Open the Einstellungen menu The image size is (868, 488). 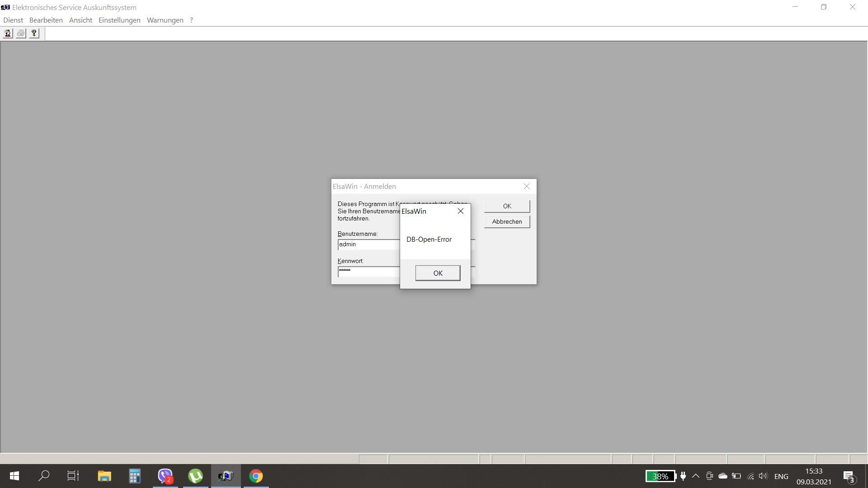click(119, 20)
